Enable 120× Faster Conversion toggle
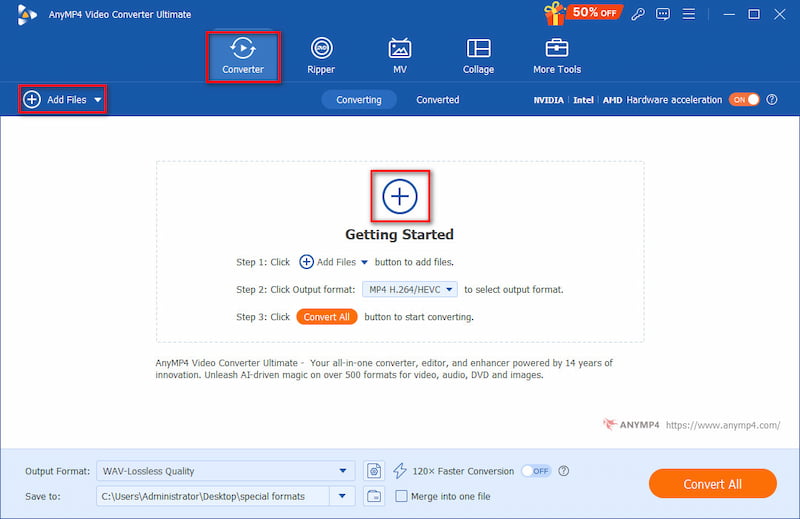The image size is (800, 519). point(536,471)
